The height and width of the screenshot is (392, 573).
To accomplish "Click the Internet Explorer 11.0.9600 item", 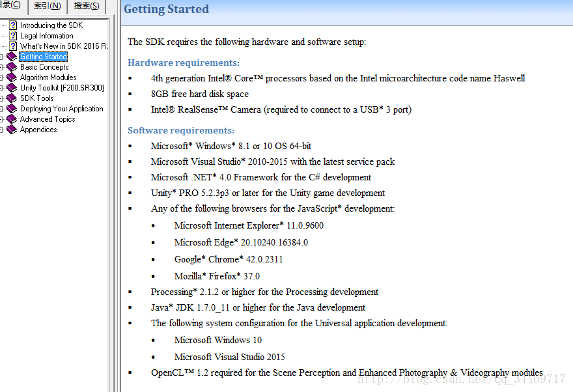I will point(249,225).
